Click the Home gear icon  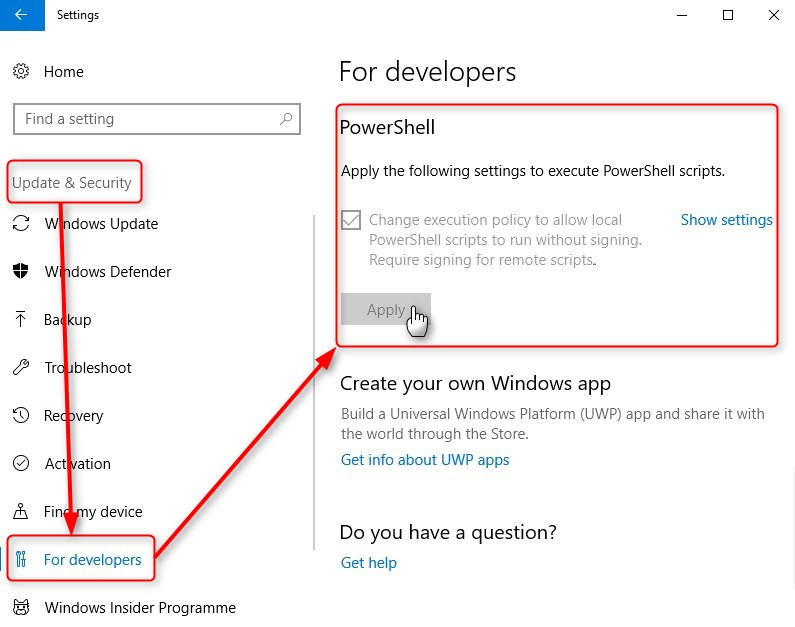click(21, 71)
